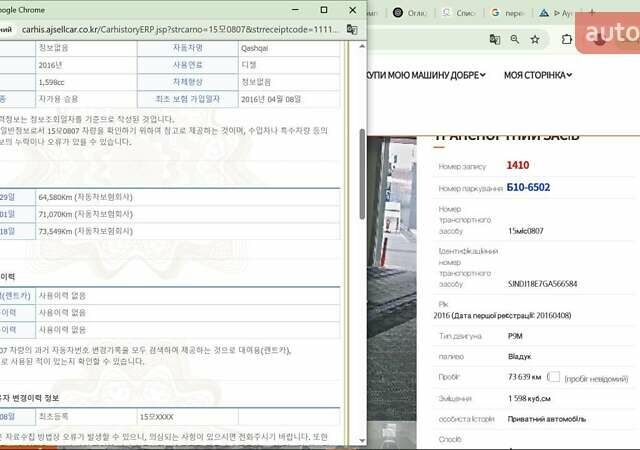This screenshot has width=640, height=450.
Task: Click translate icon in popup address bar
Action: (x=352, y=30)
